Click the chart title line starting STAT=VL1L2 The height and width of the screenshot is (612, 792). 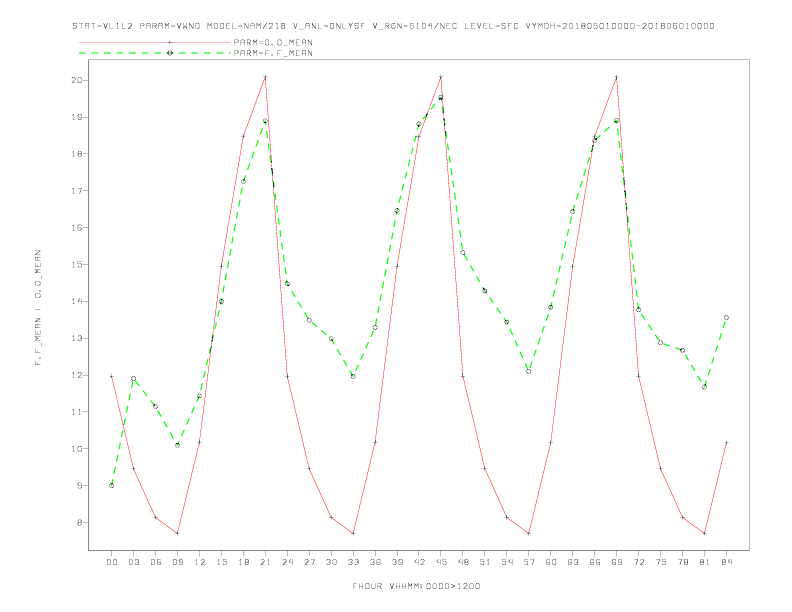click(393, 26)
